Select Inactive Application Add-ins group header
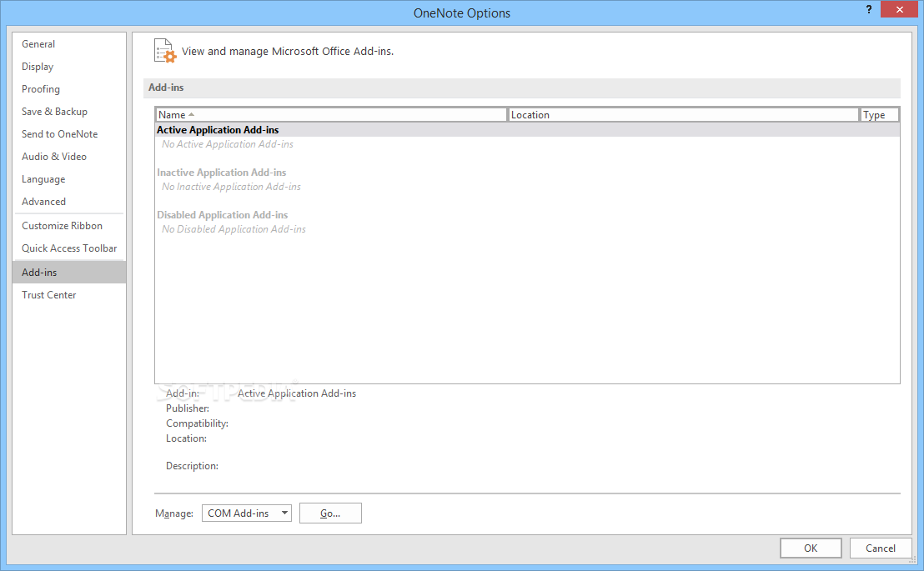924x571 pixels. pyautogui.click(x=222, y=173)
